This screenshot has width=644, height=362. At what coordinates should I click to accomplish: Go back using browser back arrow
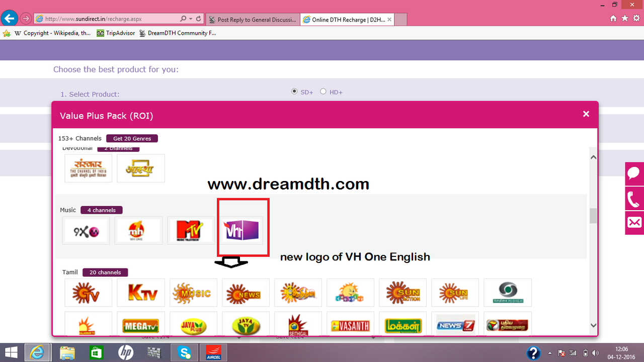pos(9,19)
